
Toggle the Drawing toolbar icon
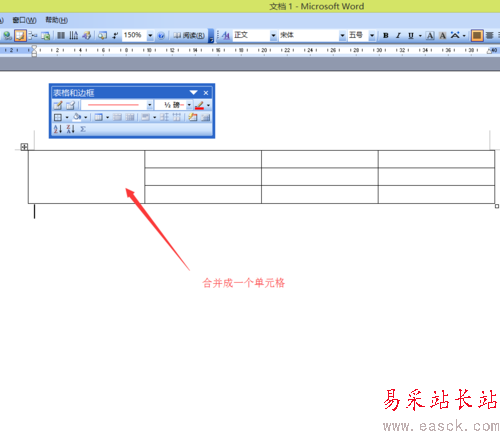tap(87, 35)
